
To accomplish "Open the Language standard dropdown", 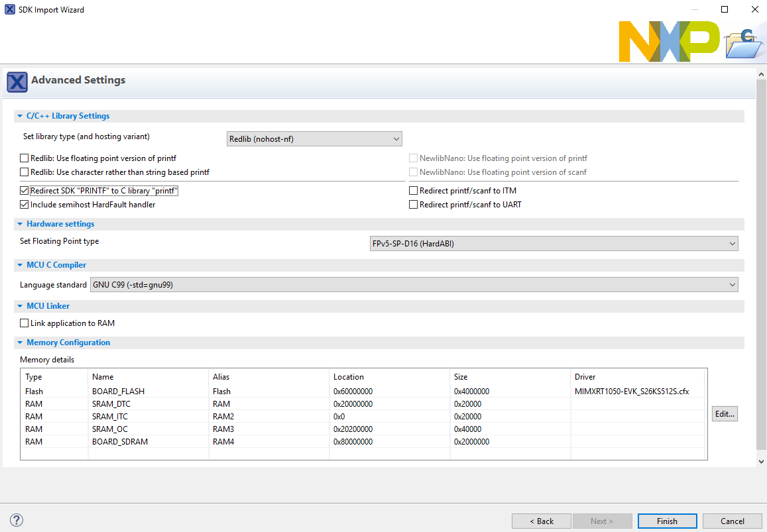I will 413,285.
